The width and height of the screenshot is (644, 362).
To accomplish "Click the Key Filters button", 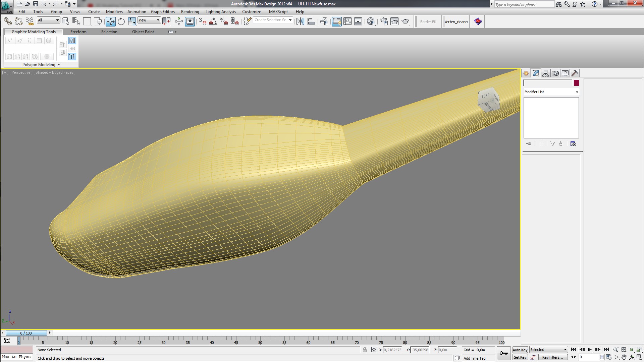I will (x=552, y=357).
